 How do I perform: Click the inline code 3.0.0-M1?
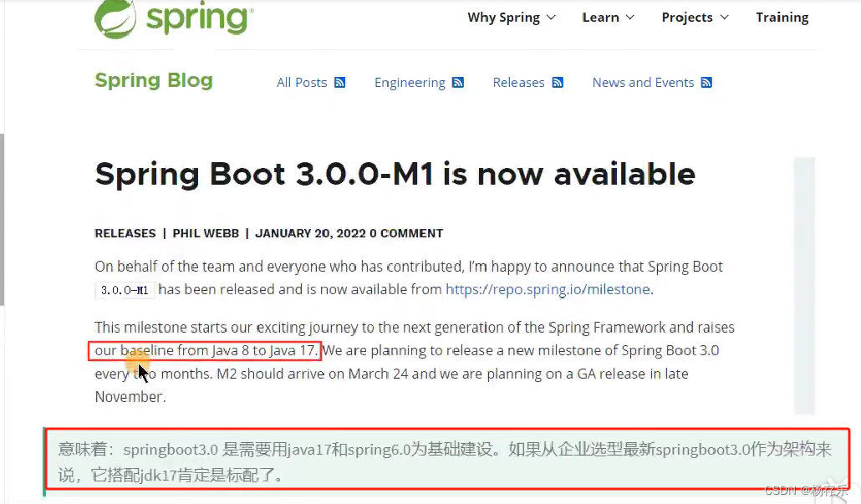[x=125, y=290]
